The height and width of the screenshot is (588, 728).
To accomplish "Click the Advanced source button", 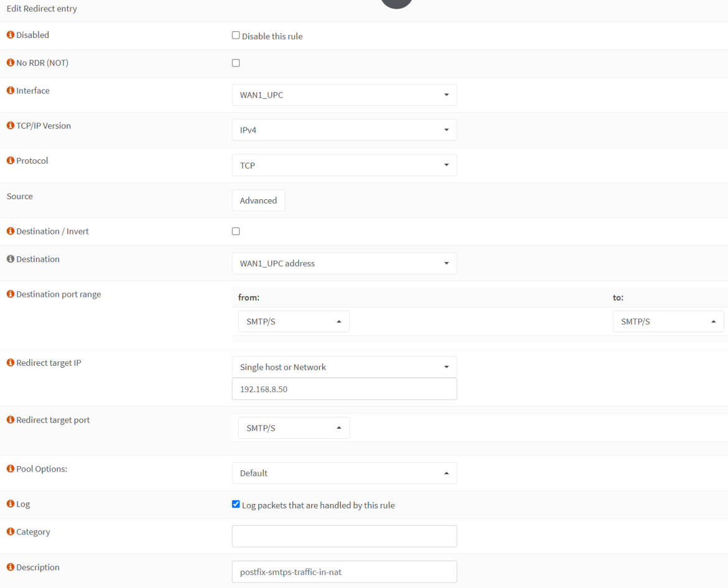I will 258,200.
